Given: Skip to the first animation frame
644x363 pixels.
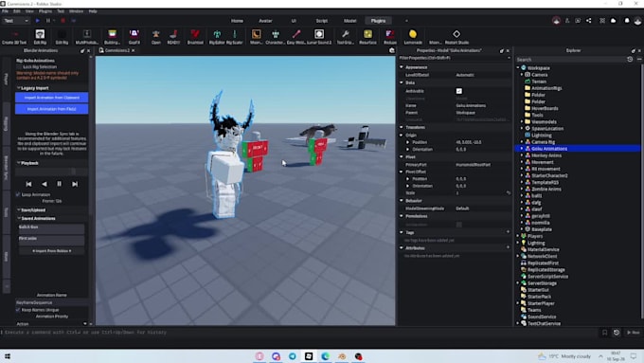Looking at the screenshot, I should pyautogui.click(x=28, y=184).
